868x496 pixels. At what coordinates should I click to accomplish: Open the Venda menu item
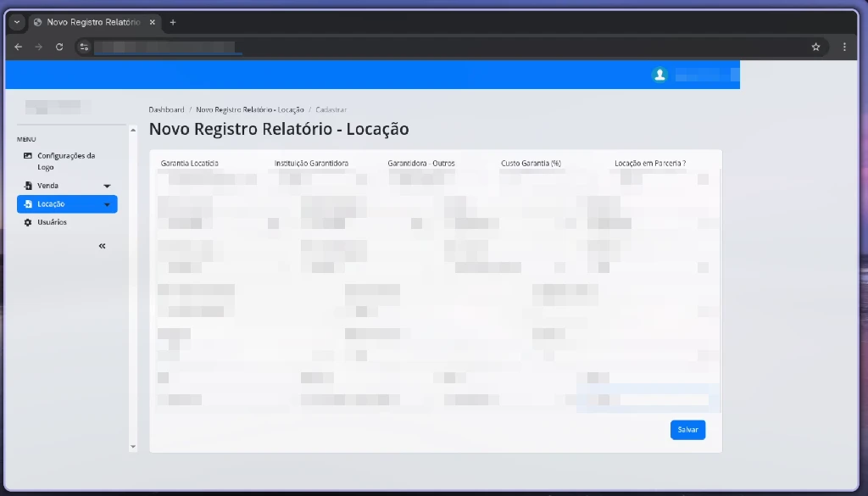66,186
